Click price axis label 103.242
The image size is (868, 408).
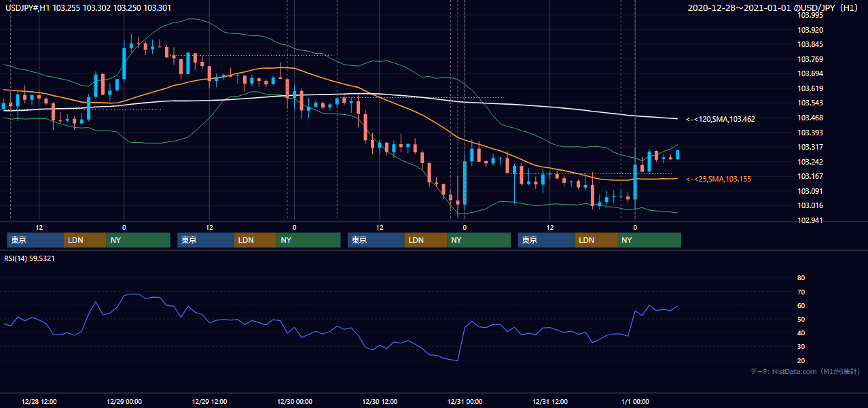pyautogui.click(x=810, y=162)
